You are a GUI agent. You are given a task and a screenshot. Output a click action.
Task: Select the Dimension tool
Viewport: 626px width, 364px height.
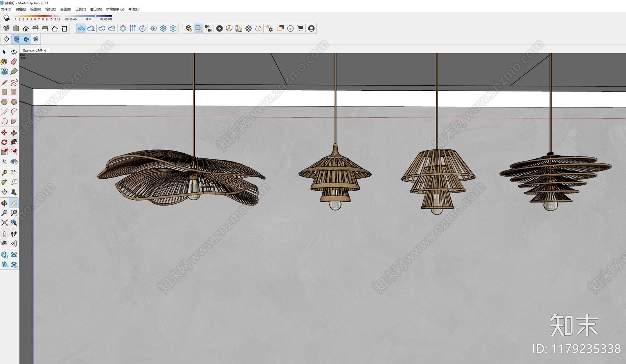click(x=14, y=172)
